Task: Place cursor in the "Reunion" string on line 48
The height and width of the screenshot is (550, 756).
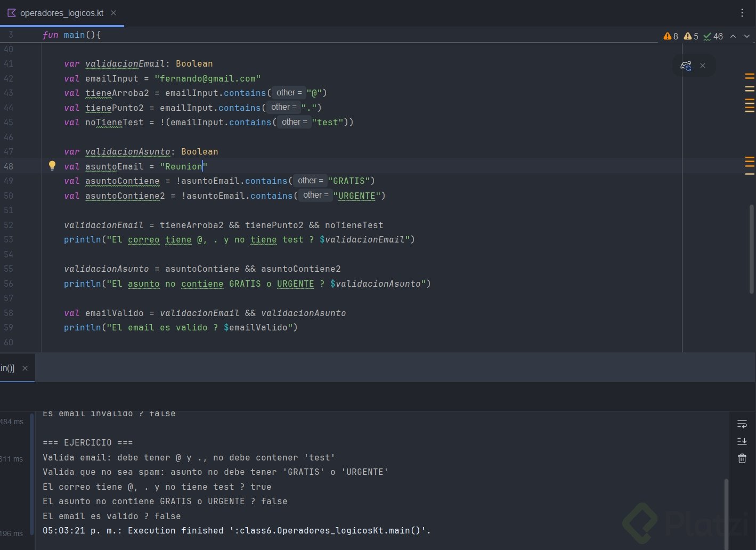Action: coord(184,166)
